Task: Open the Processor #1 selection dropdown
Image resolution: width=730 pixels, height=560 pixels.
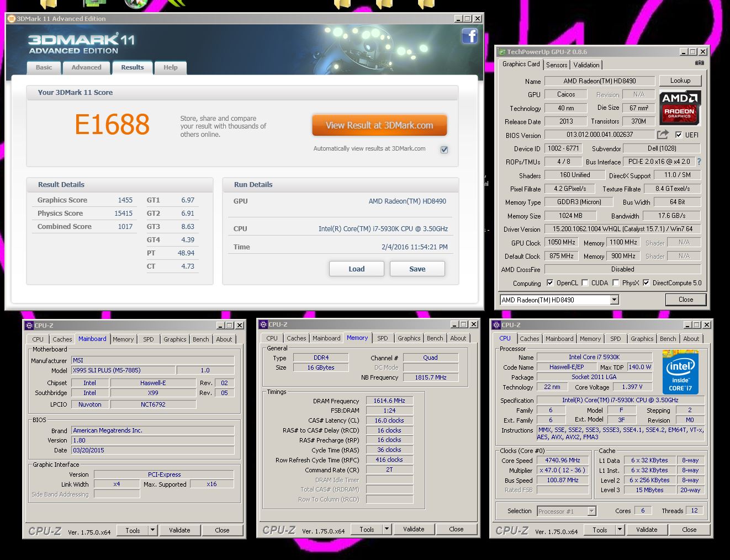Action: pos(591,511)
